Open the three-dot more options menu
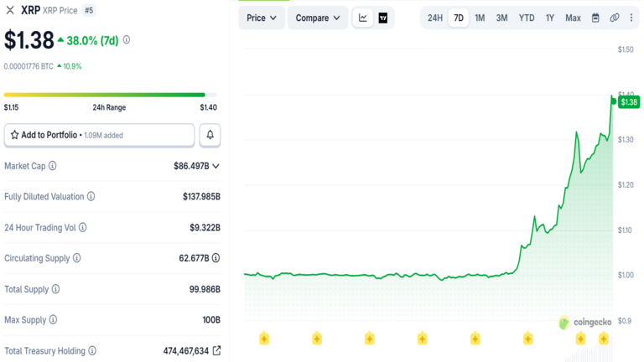 pos(631,18)
